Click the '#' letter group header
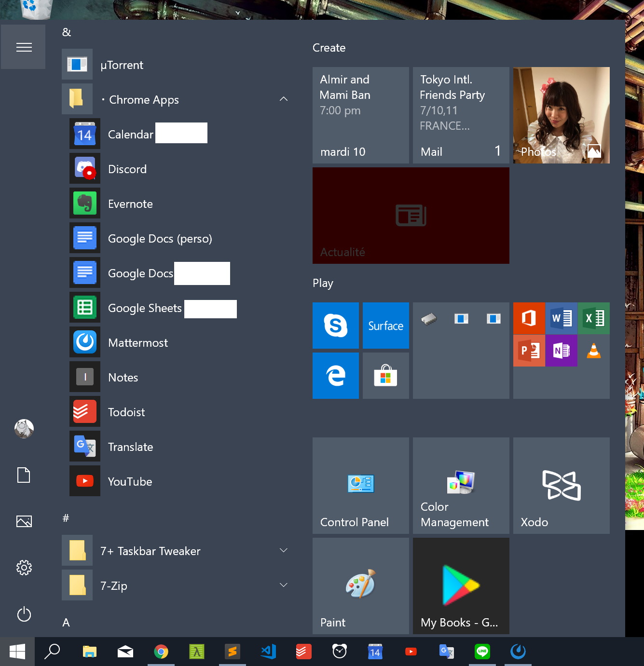This screenshot has height=666, width=644. click(x=66, y=518)
